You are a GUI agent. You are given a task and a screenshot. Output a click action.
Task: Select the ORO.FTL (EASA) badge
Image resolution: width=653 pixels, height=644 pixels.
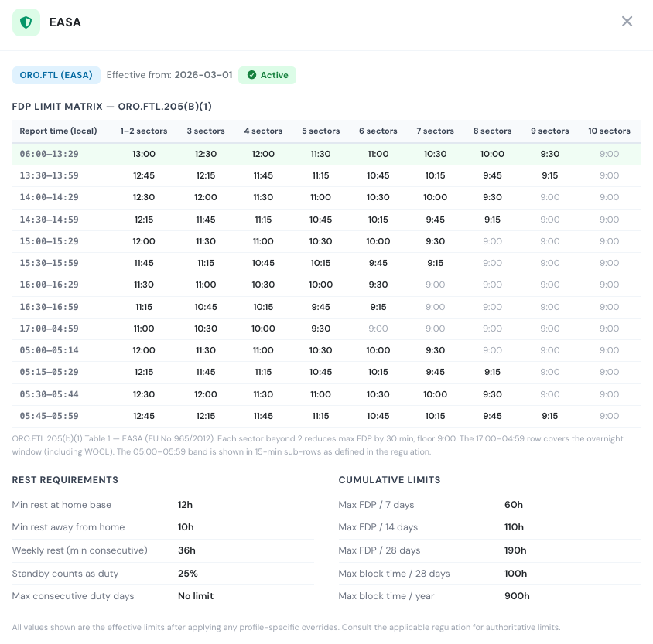[x=56, y=75]
